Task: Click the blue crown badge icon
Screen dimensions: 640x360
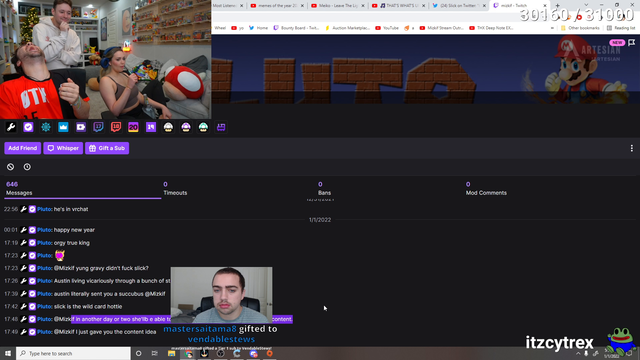Action: point(63,127)
